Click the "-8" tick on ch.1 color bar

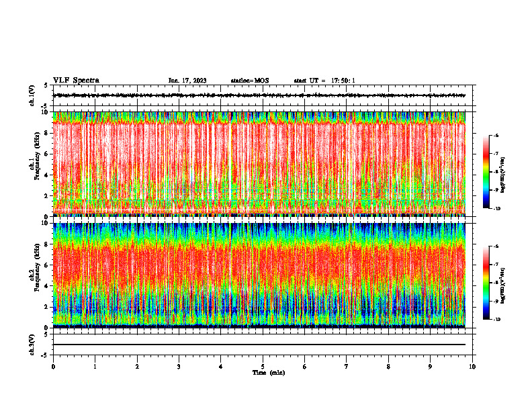coord(496,172)
